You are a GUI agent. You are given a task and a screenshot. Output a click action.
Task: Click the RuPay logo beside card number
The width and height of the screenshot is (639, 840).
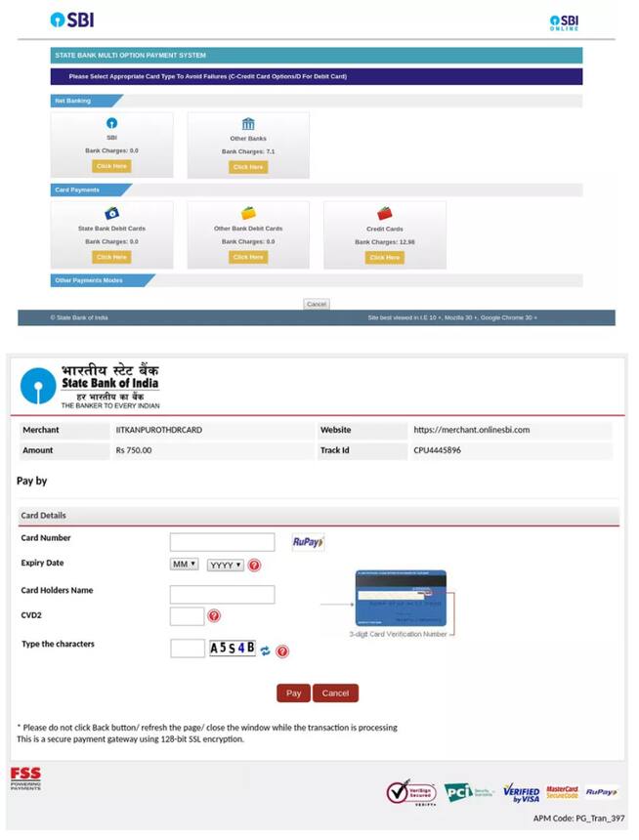tap(308, 542)
